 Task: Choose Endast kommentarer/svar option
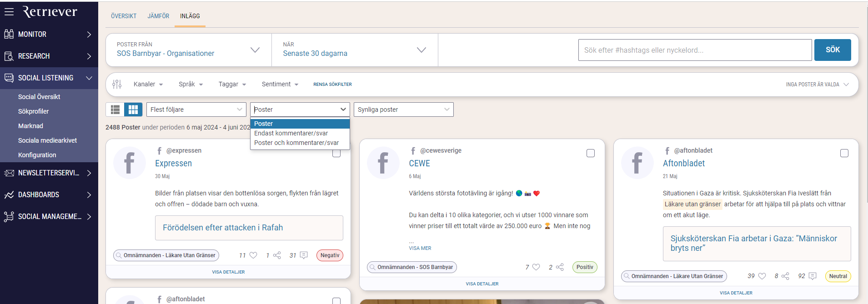(x=300, y=133)
